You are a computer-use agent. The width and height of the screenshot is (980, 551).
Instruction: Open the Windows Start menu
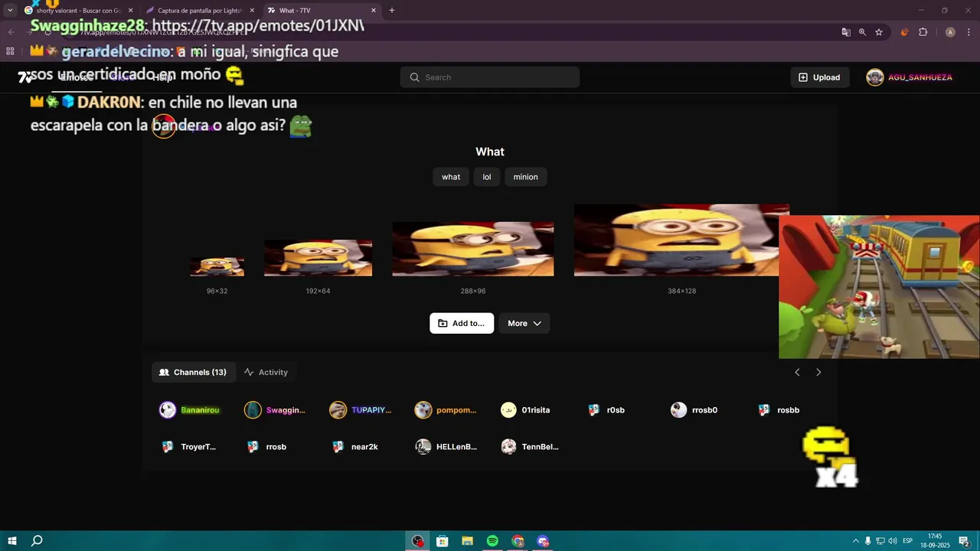click(12, 541)
